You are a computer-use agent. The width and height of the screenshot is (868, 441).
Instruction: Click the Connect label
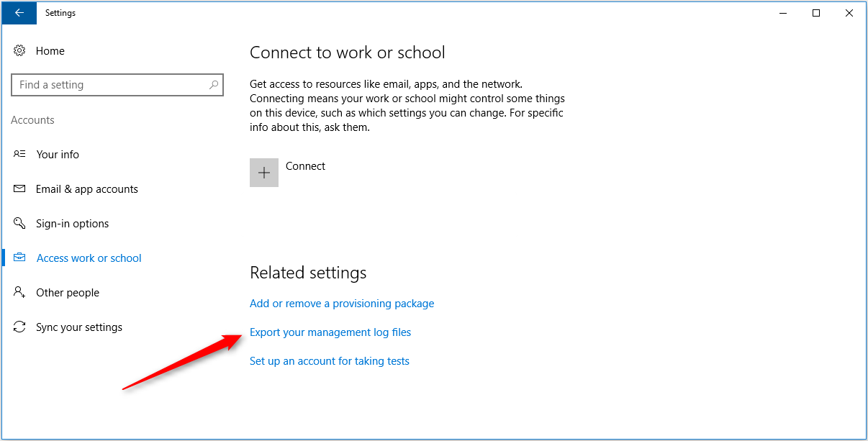[x=305, y=166]
